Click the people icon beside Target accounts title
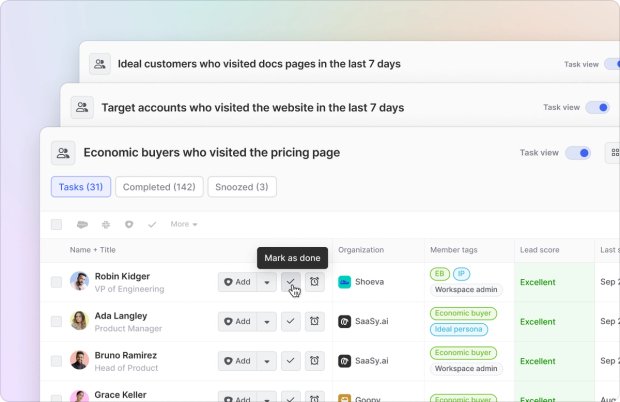 click(82, 107)
